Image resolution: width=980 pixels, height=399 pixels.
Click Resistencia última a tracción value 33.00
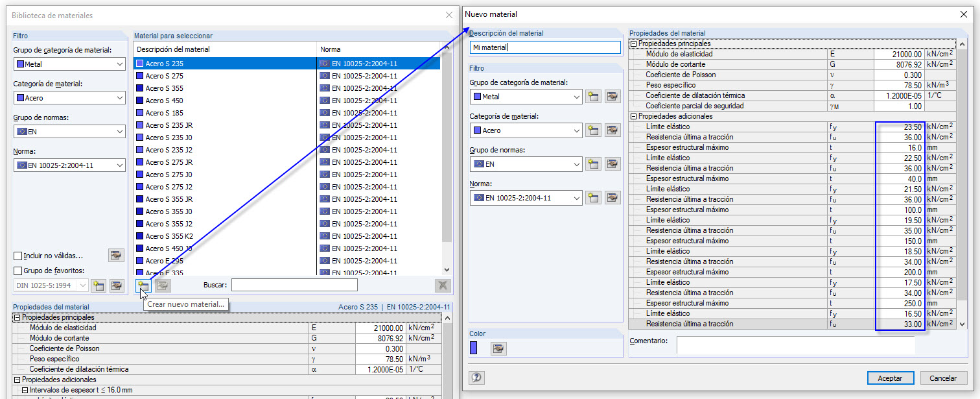(899, 324)
